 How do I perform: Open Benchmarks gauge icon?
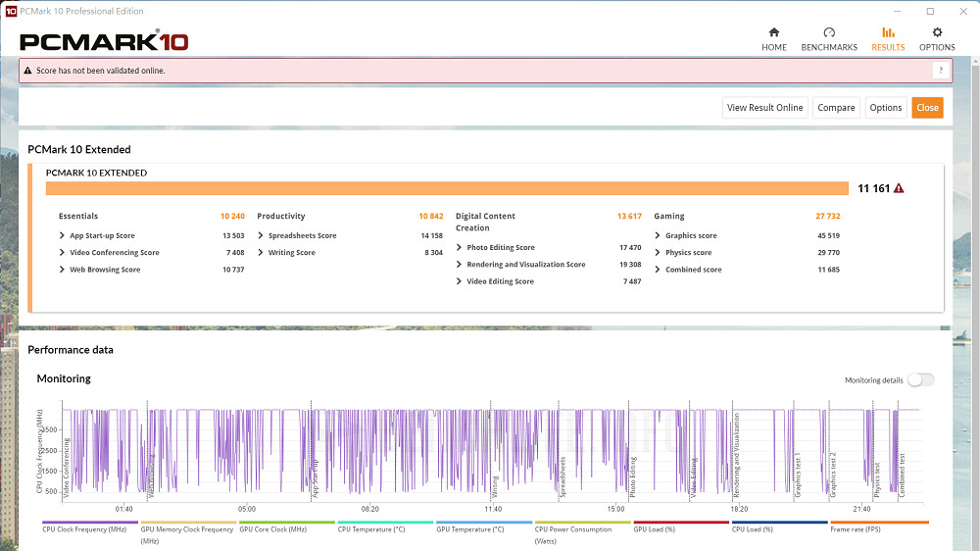pos(829,33)
